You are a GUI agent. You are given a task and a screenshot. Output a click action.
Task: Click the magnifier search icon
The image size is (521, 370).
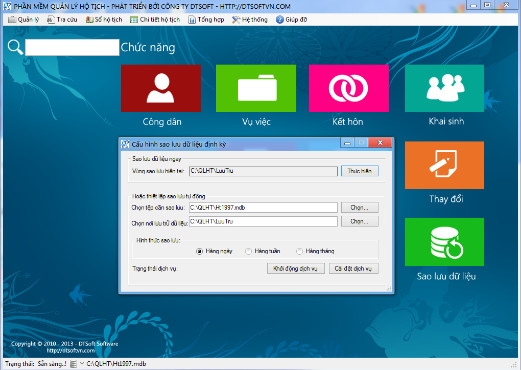(x=15, y=47)
